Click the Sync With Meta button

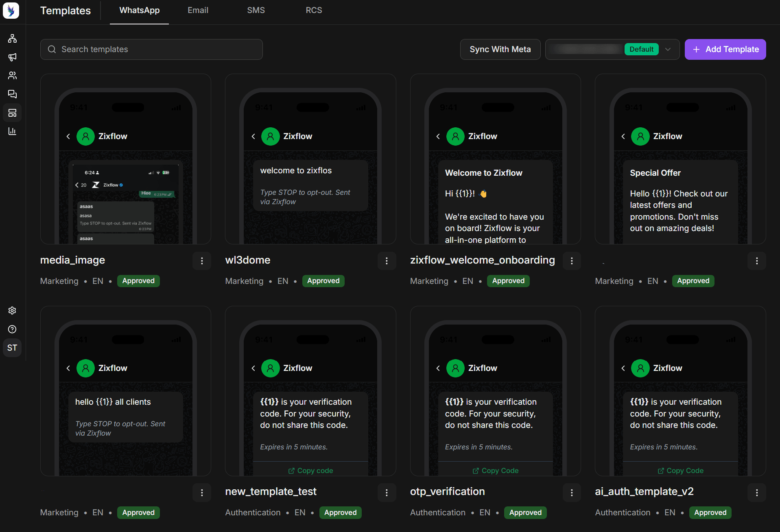pyautogui.click(x=500, y=49)
